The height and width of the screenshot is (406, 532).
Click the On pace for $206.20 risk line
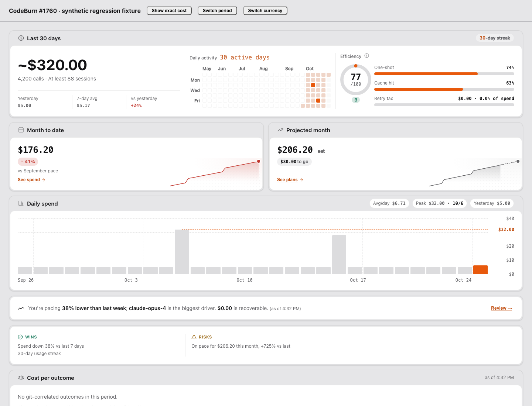(x=241, y=346)
